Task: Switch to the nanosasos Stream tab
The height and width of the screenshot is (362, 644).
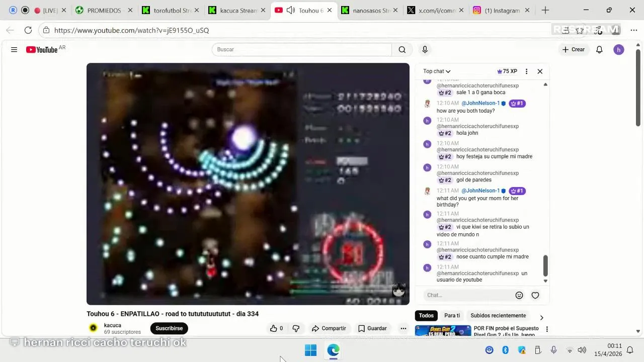Action: click(x=371, y=10)
